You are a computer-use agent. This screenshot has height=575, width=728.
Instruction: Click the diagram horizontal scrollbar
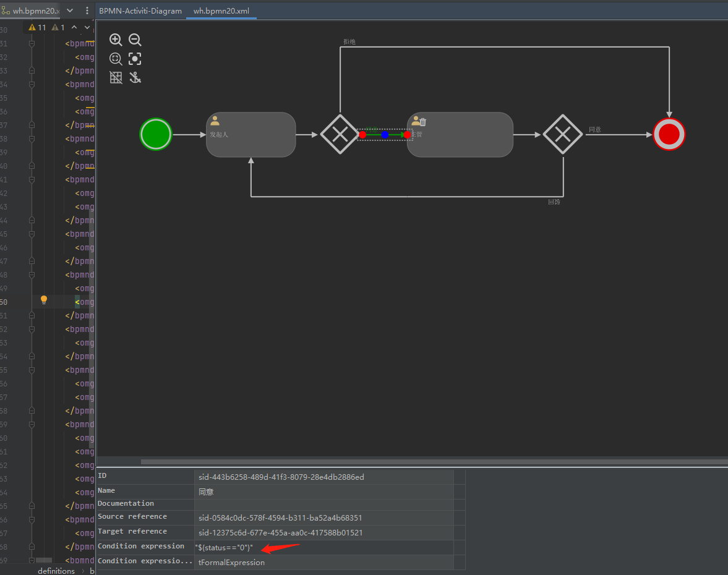tap(433, 462)
